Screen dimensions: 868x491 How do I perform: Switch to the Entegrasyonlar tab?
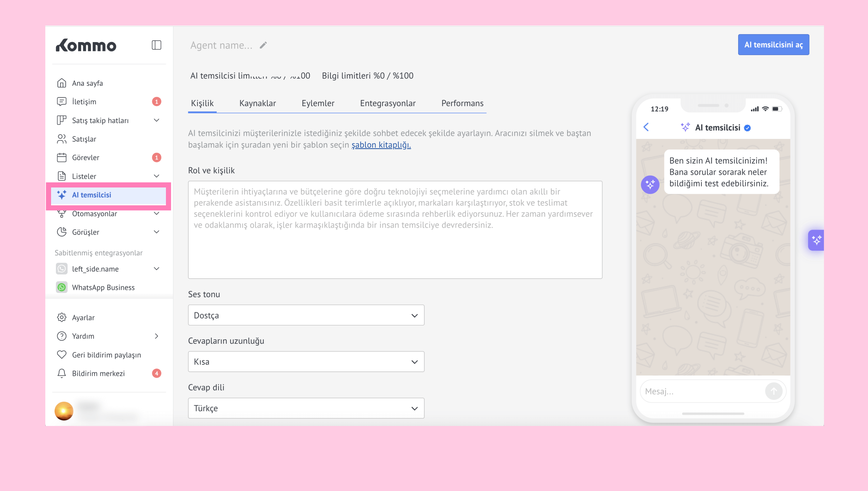[x=387, y=103]
